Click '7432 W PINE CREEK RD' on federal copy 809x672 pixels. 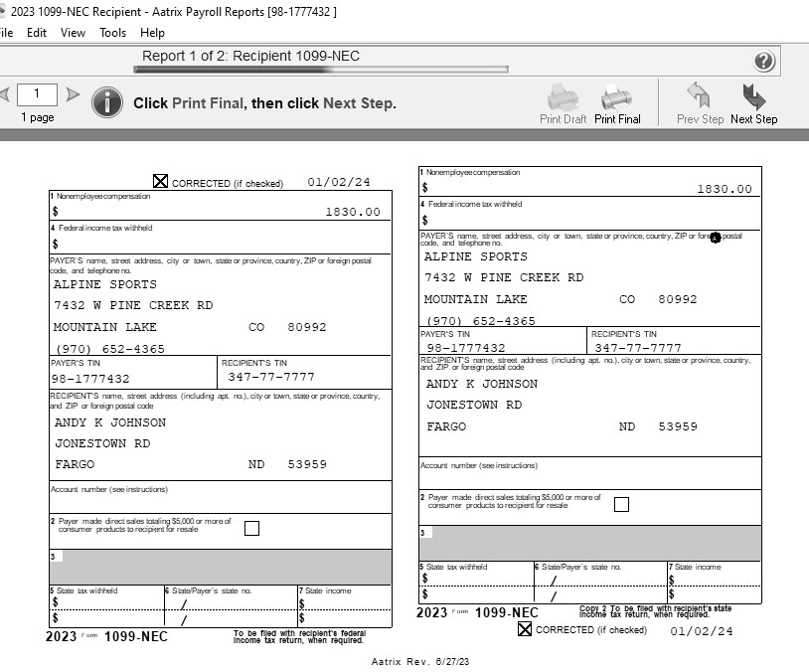tap(133, 305)
